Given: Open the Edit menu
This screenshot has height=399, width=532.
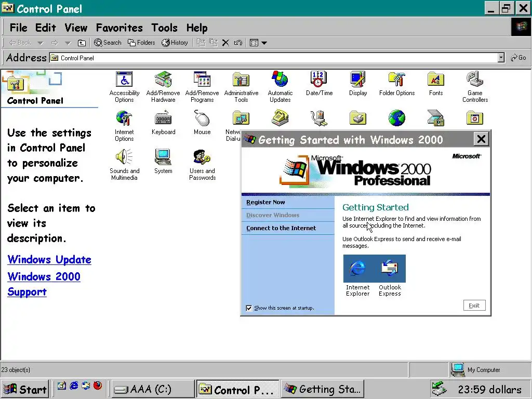Looking at the screenshot, I should pos(46,28).
